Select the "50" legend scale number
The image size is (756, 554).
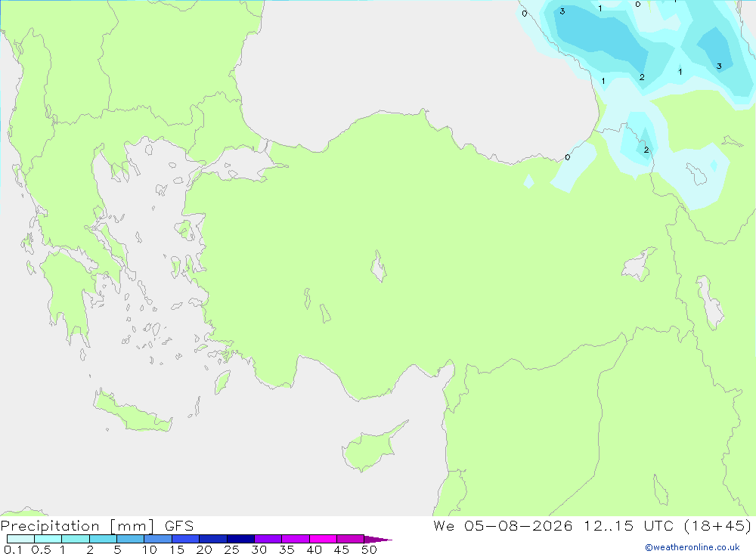369,549
